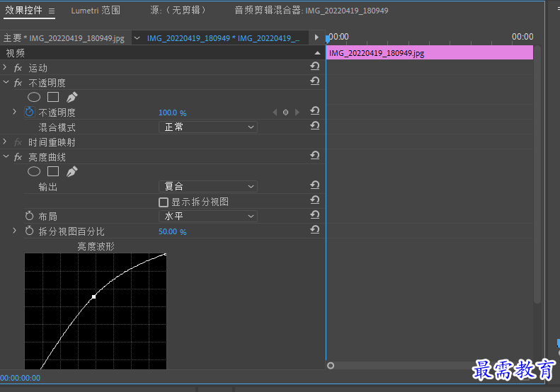
Task: Switch to the Lumetri 范围 tab
Action: (x=96, y=11)
